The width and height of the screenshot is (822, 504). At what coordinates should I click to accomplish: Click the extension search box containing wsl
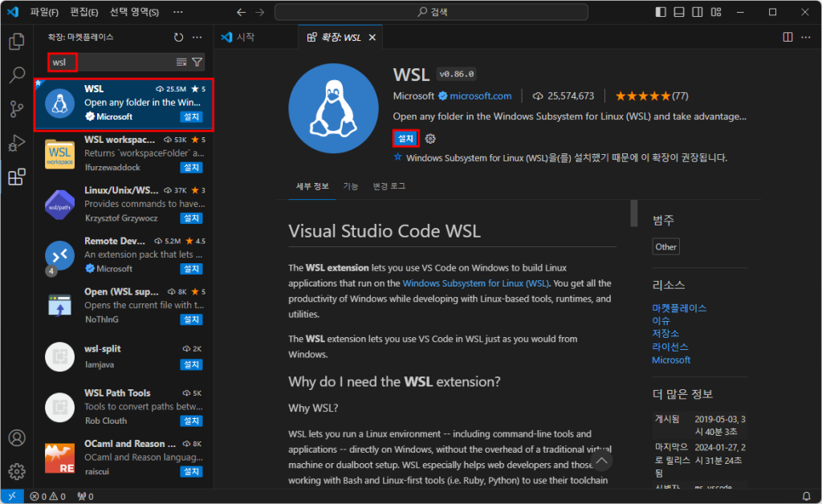(126, 63)
